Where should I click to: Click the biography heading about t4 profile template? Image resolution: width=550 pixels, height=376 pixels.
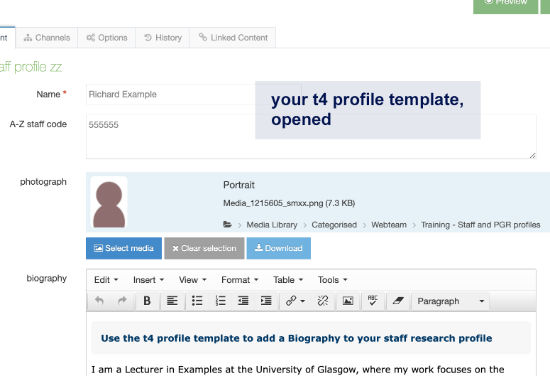pos(296,338)
